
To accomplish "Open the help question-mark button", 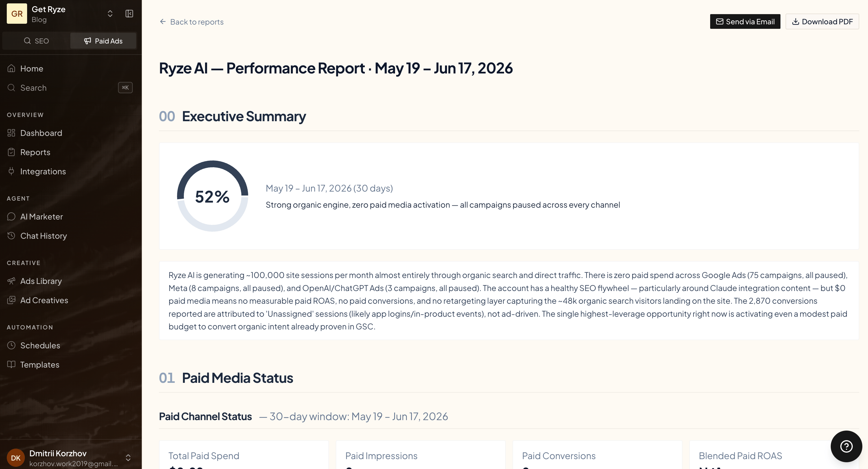I will tap(846, 446).
